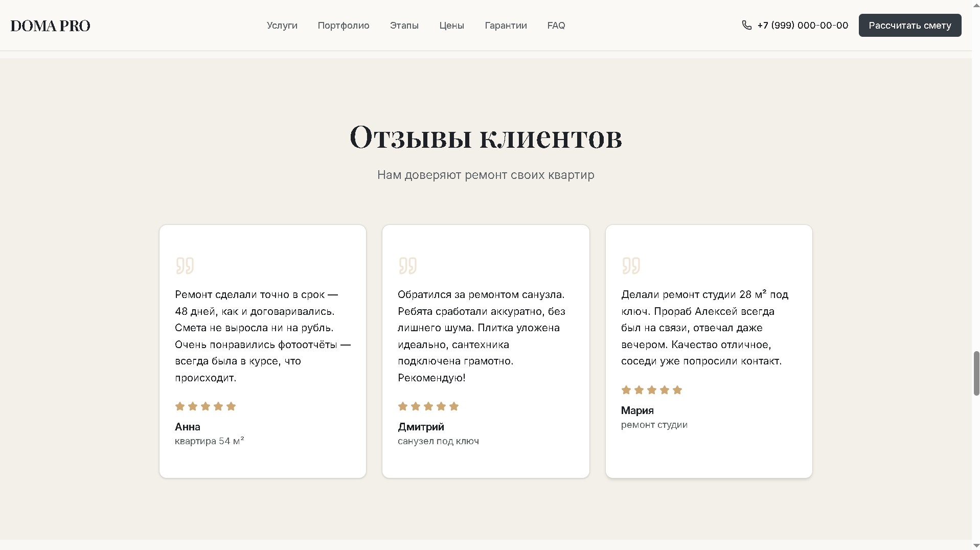Go to the Портфолио section
Image resolution: width=980 pixels, height=550 pixels.
[344, 26]
